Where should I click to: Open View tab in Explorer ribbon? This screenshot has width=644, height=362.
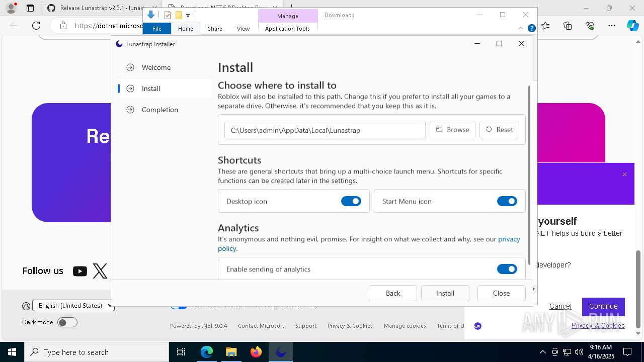pyautogui.click(x=243, y=29)
